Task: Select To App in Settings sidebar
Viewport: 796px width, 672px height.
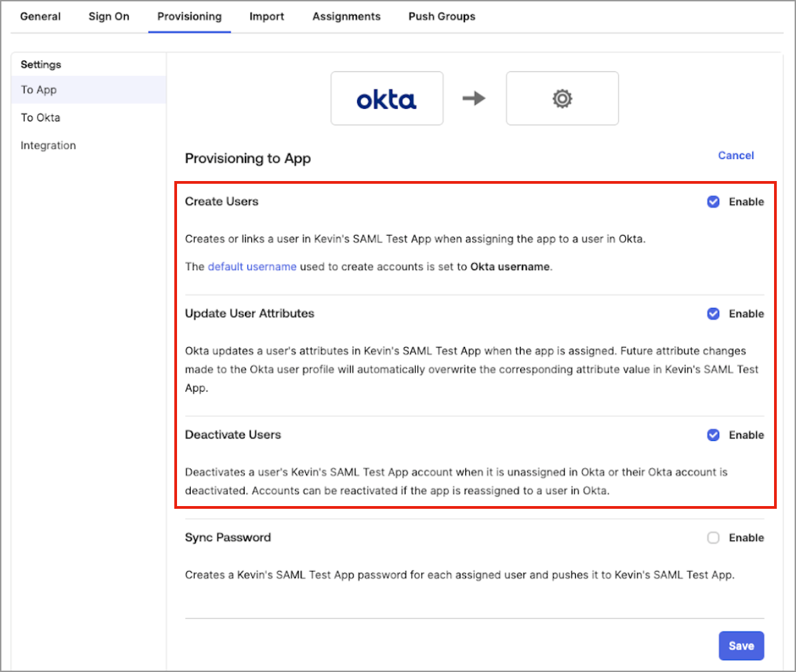Action: [x=89, y=90]
